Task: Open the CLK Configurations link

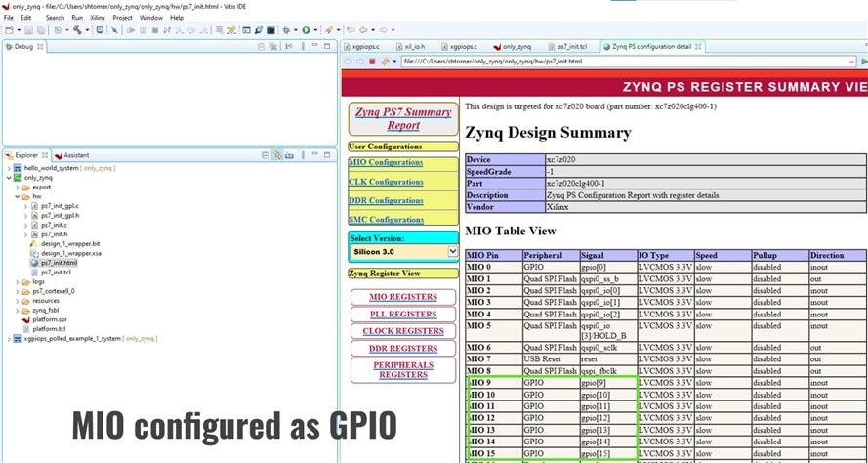Action: (x=386, y=182)
